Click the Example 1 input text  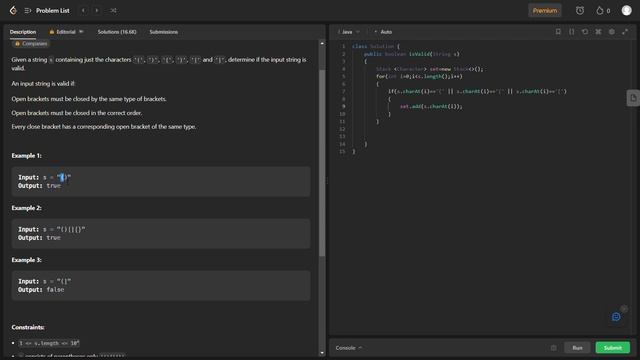coord(44,177)
